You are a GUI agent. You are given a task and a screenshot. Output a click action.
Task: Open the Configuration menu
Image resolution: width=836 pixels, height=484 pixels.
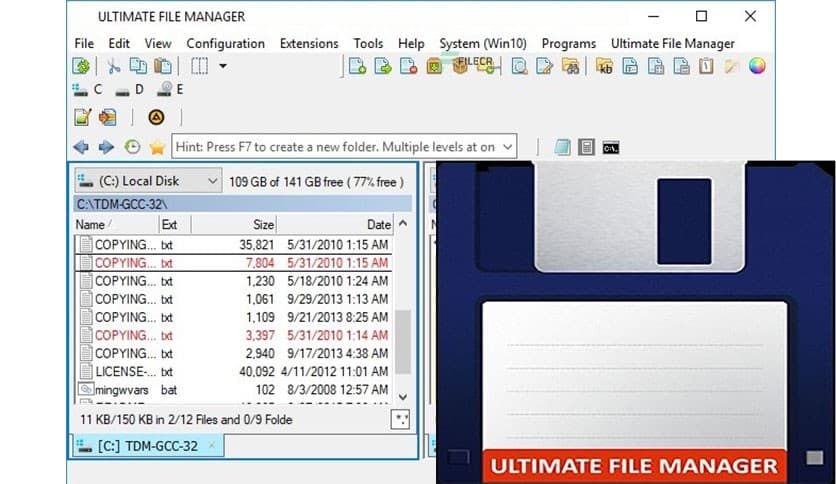pyautogui.click(x=226, y=44)
